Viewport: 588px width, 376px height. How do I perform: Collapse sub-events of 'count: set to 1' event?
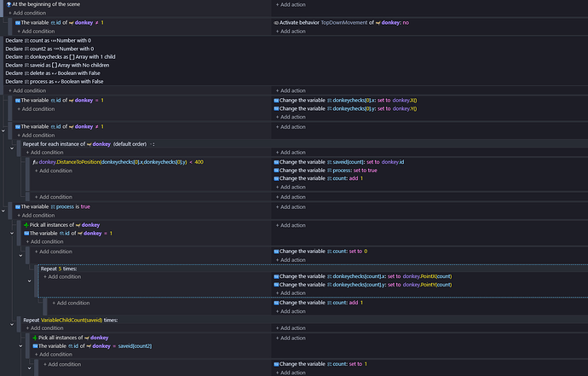pyautogui.click(x=30, y=368)
